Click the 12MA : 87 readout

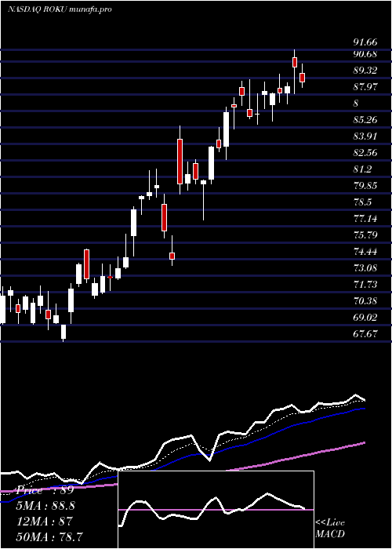click(x=45, y=521)
